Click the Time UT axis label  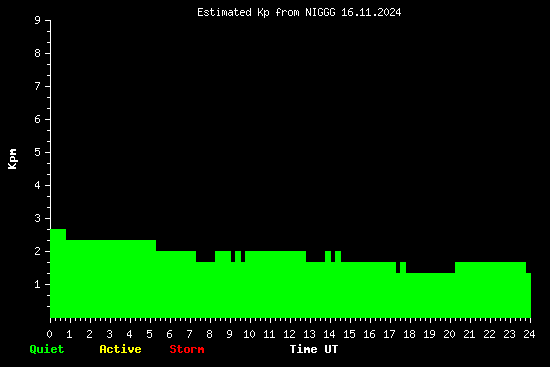[314, 349]
